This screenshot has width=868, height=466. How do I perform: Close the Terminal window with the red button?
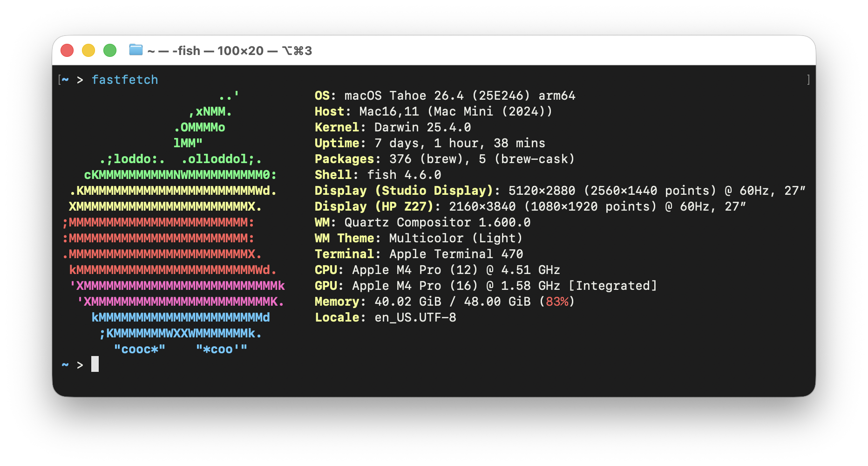(67, 50)
